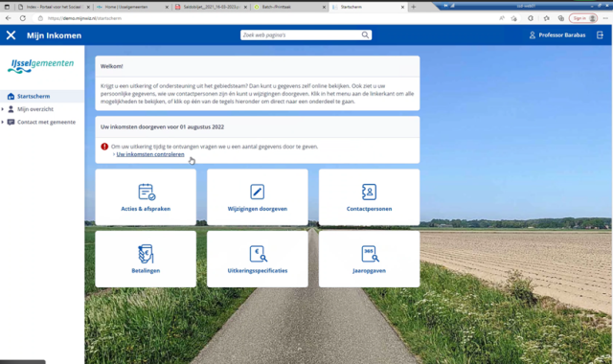This screenshot has width=613, height=364.
Task: Follow the Uw inkomsten controleren link
Action: [x=150, y=154]
